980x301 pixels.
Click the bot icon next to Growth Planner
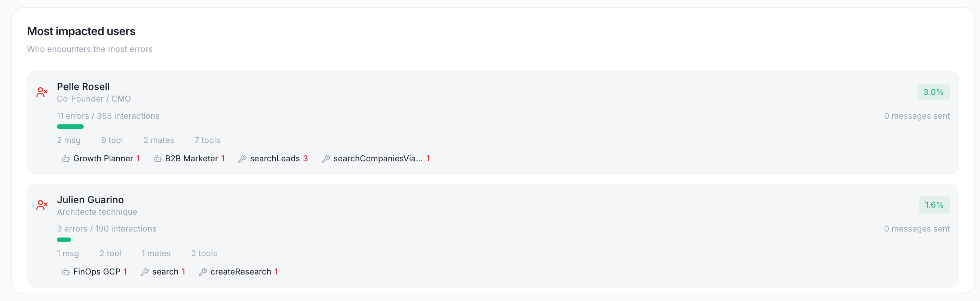[x=66, y=159]
